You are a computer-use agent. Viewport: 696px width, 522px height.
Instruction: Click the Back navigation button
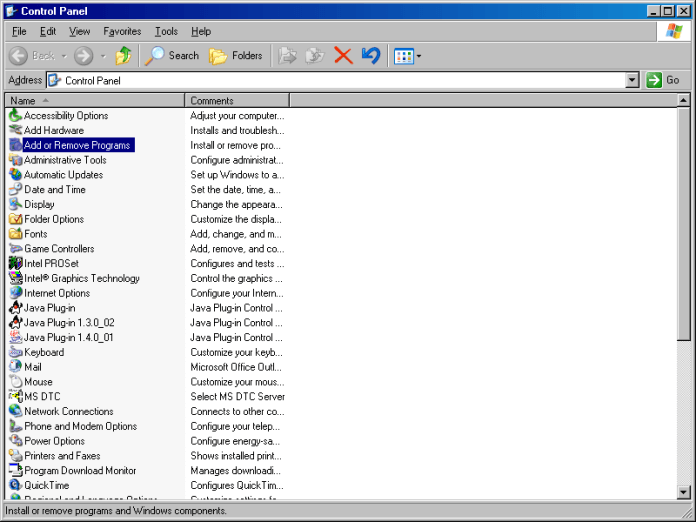click(32, 56)
